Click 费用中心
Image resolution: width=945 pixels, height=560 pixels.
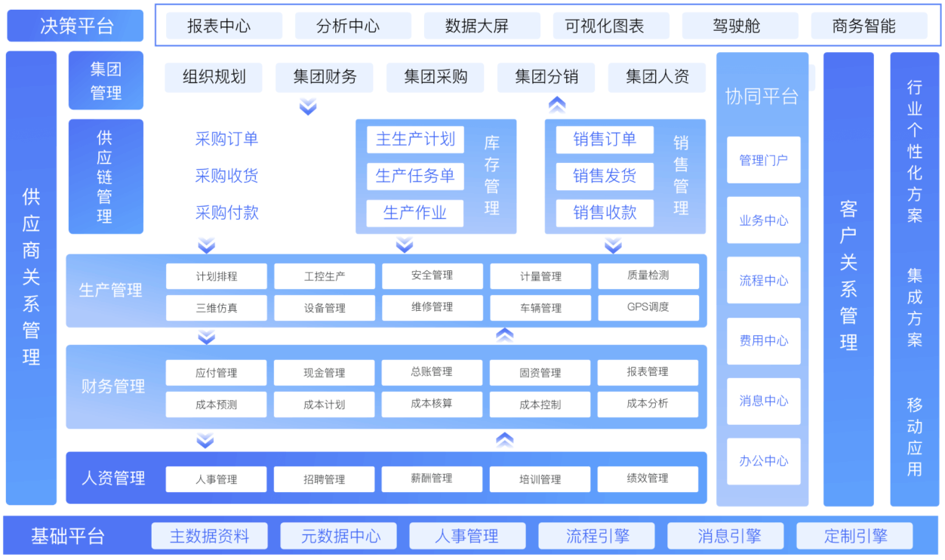(764, 341)
